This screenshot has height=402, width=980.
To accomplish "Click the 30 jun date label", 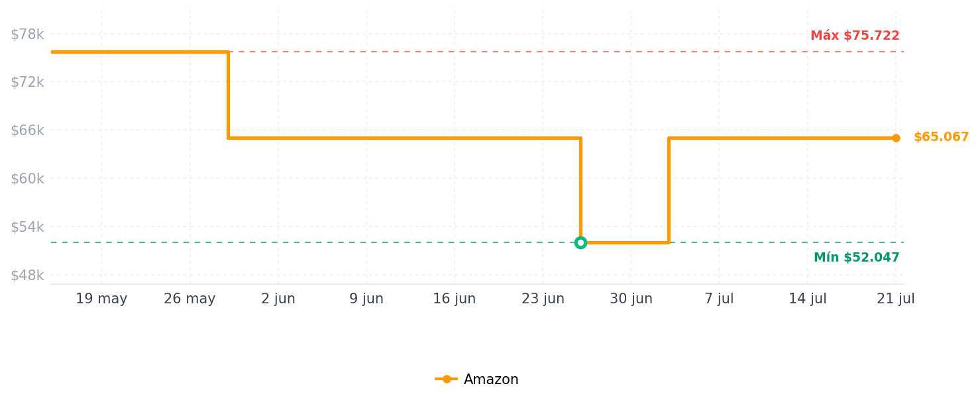I will coord(631,299).
